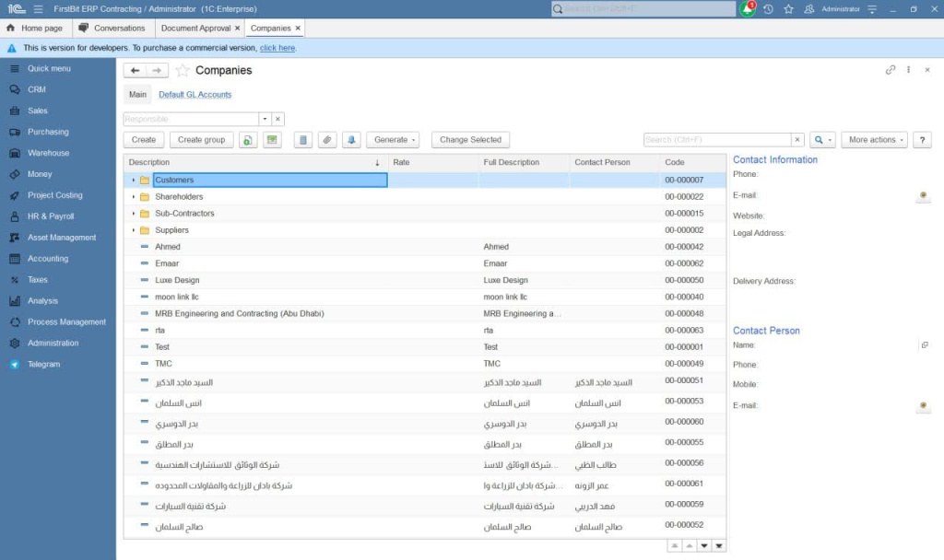Expand the Suppliers folder
The height and width of the screenshot is (560, 944).
coord(133,230)
